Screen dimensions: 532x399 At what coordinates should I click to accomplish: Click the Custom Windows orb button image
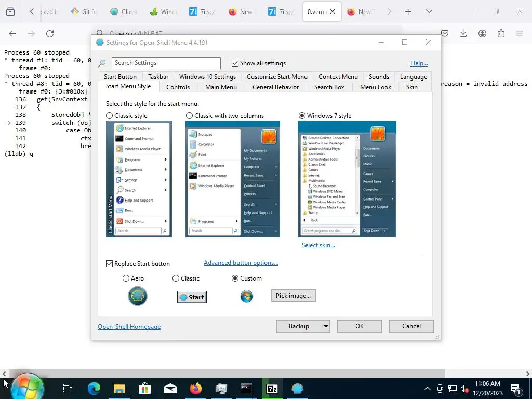(x=247, y=296)
